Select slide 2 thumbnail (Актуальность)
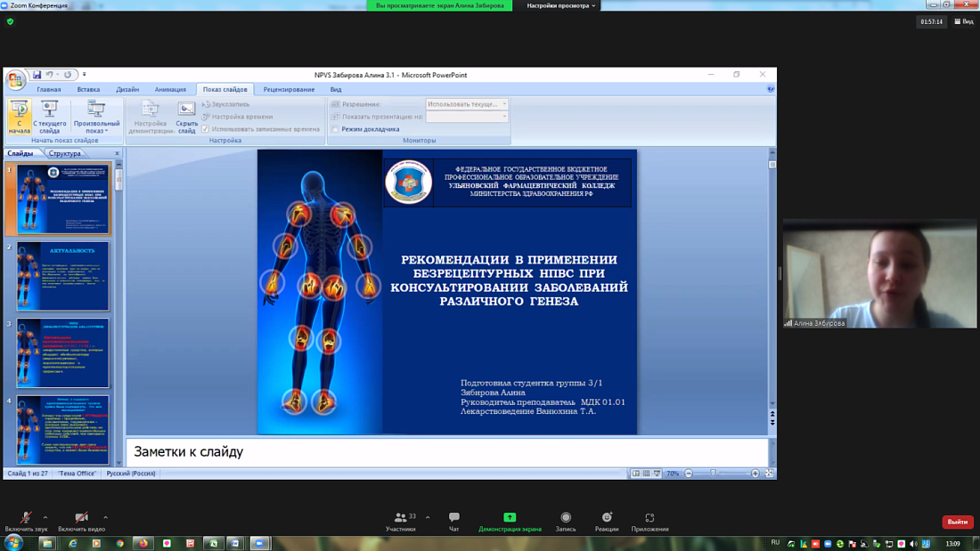 point(62,276)
